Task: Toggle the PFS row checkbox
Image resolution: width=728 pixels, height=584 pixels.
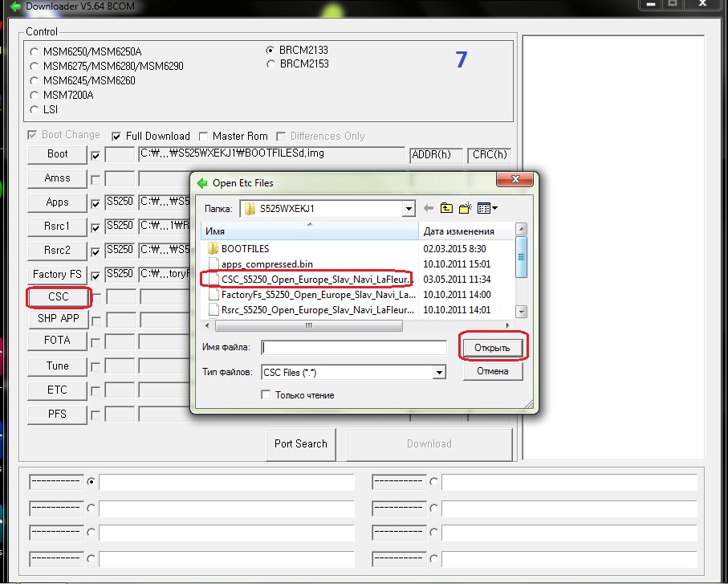Action: click(x=96, y=415)
